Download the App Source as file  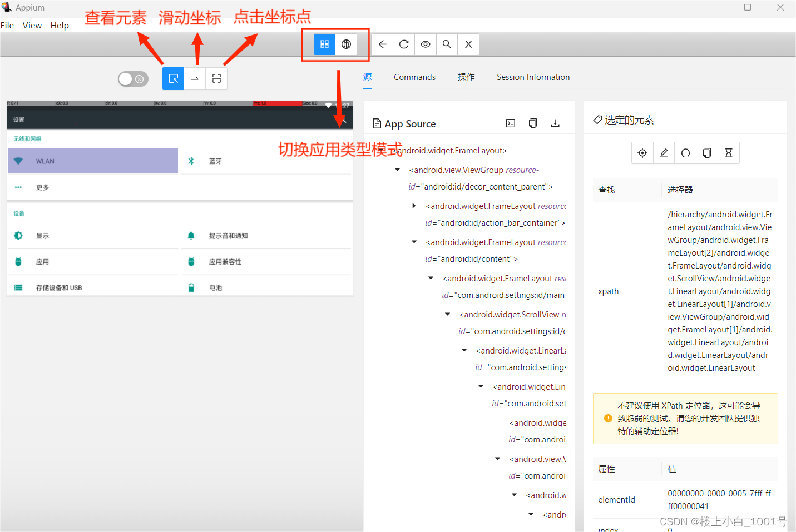click(555, 123)
